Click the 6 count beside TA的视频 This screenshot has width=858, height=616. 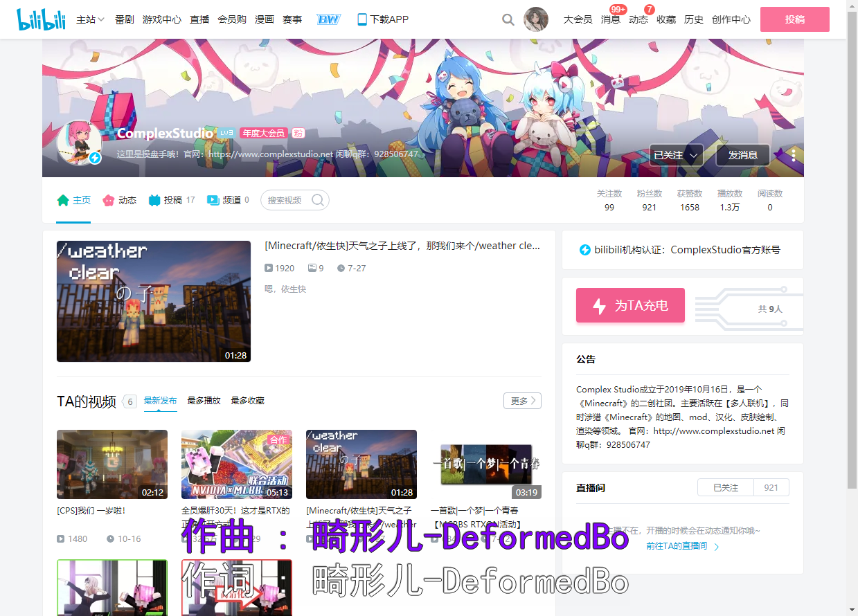[x=129, y=401]
